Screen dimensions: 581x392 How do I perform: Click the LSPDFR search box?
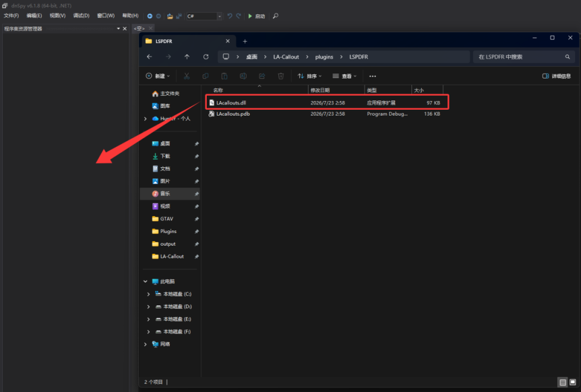click(x=523, y=57)
